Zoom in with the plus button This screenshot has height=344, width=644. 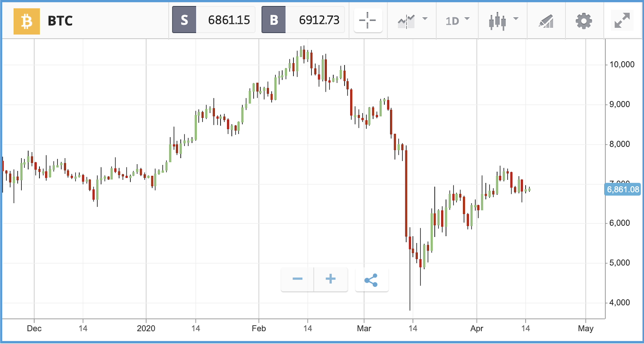[330, 279]
